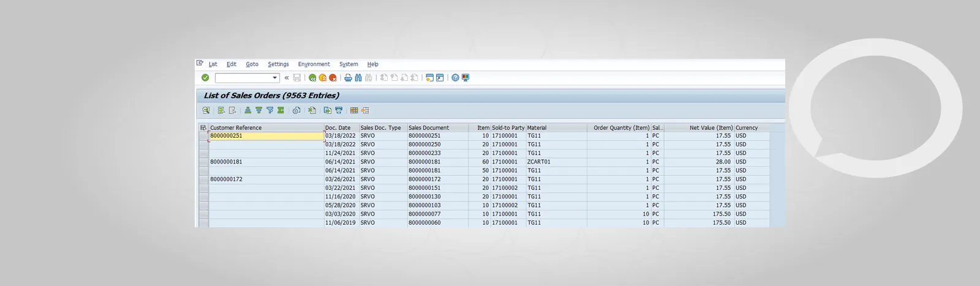Click the Next Page icon
Screen dimensions: 980x286
[404, 78]
